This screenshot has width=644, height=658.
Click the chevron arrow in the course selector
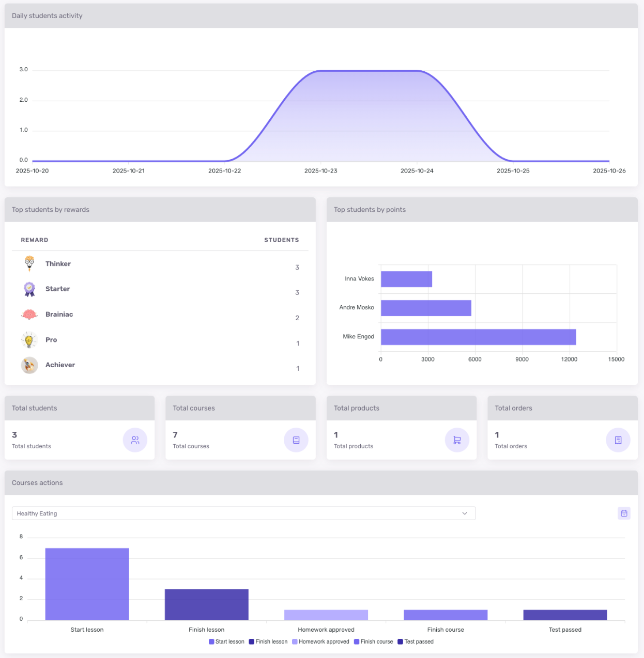(465, 513)
